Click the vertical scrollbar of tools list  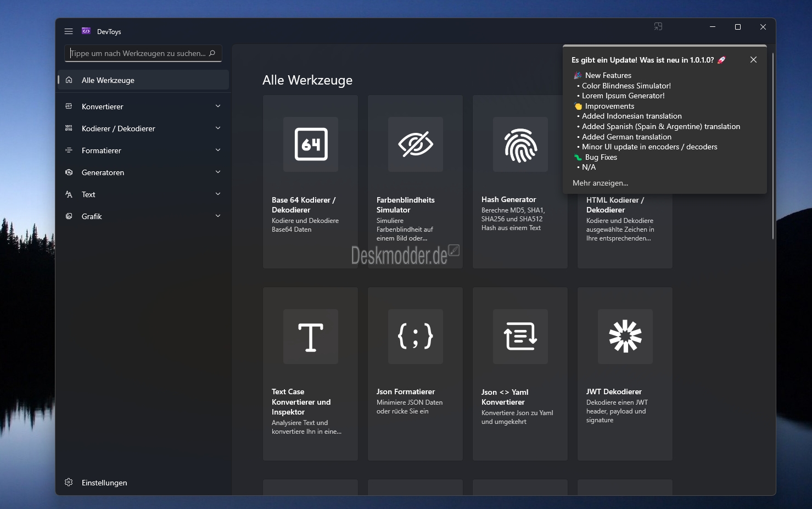coord(773,146)
